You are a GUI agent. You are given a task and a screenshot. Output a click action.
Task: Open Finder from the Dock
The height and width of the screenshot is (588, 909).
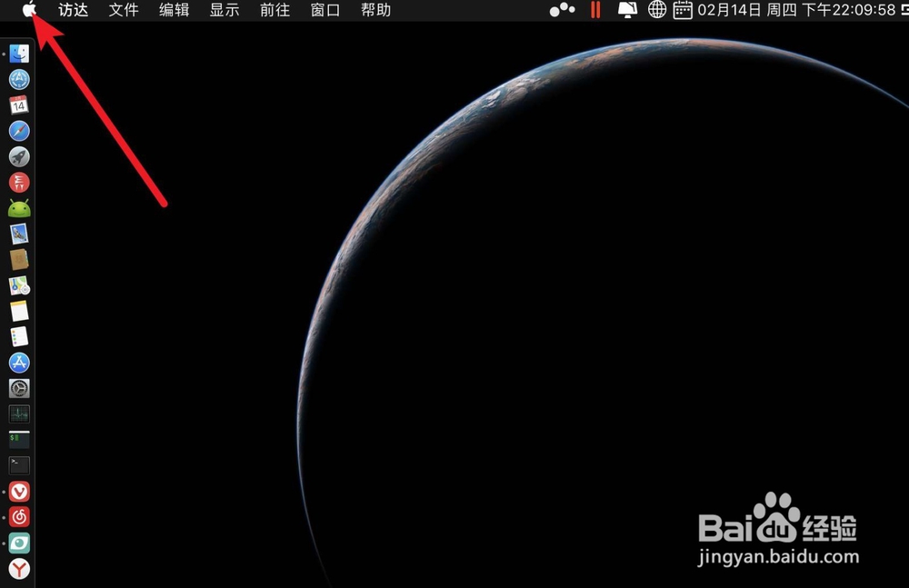(19, 54)
